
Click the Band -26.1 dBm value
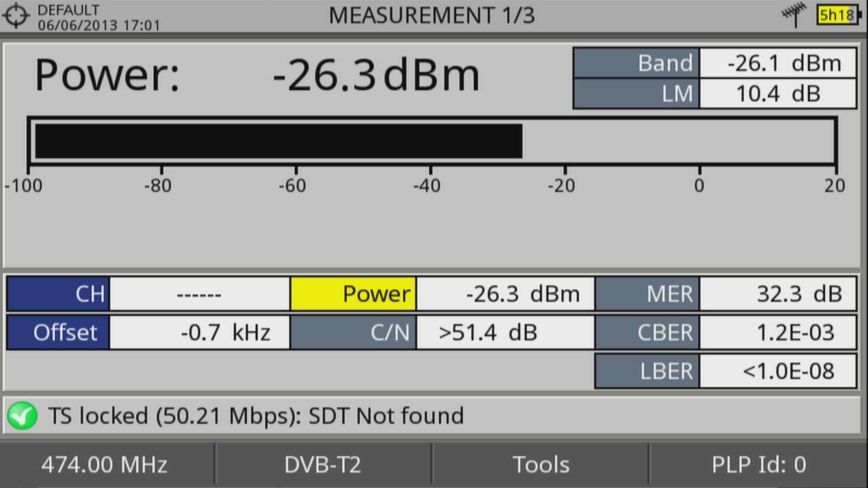778,63
